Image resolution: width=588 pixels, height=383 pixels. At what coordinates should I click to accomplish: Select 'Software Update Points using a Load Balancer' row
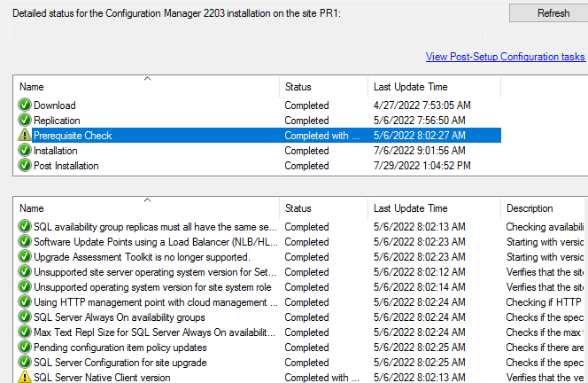point(303,242)
